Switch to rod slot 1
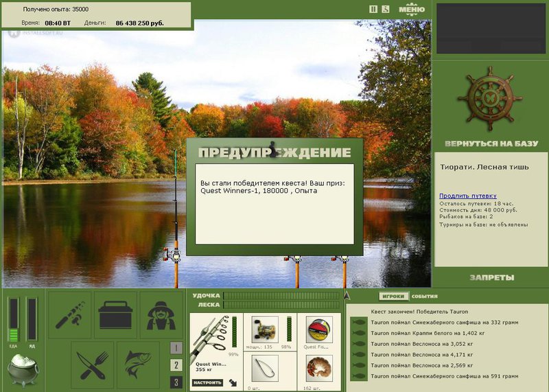The height and width of the screenshot is (392, 549). coord(176,348)
